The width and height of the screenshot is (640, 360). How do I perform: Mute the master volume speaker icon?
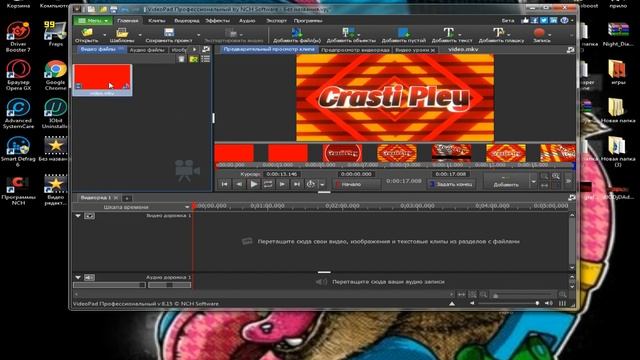[x=549, y=303]
